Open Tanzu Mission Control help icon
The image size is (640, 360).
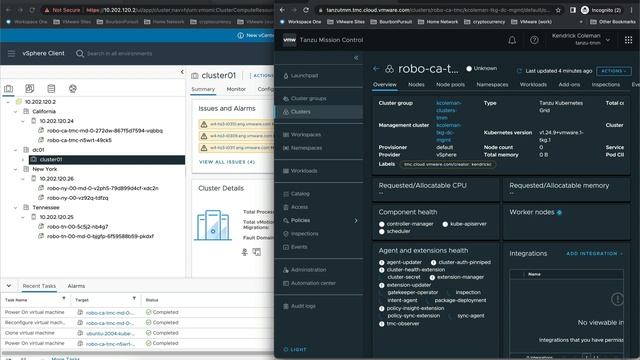534,40
